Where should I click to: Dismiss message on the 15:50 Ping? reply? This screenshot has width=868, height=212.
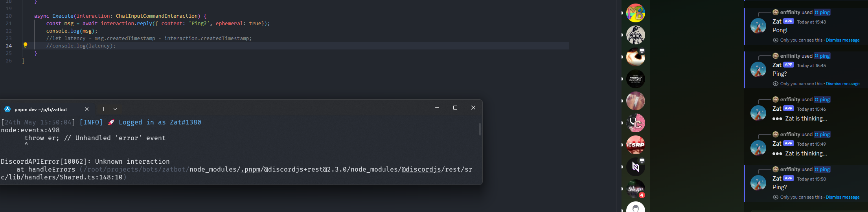pos(842,197)
